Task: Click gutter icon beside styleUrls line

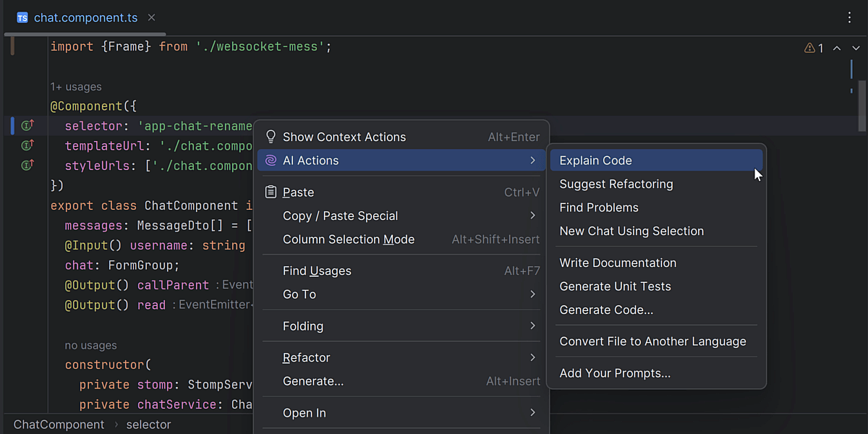Action: (x=27, y=166)
